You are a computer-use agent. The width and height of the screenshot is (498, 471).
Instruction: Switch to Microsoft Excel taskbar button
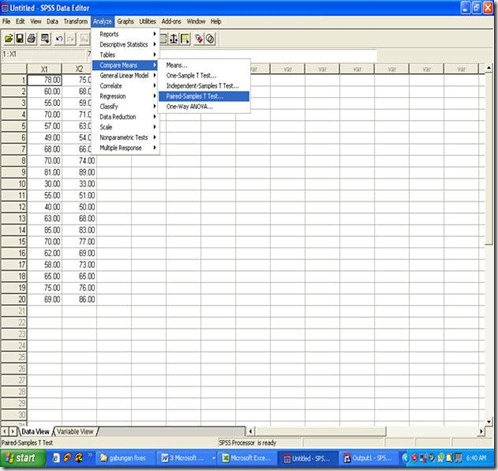[x=247, y=458]
